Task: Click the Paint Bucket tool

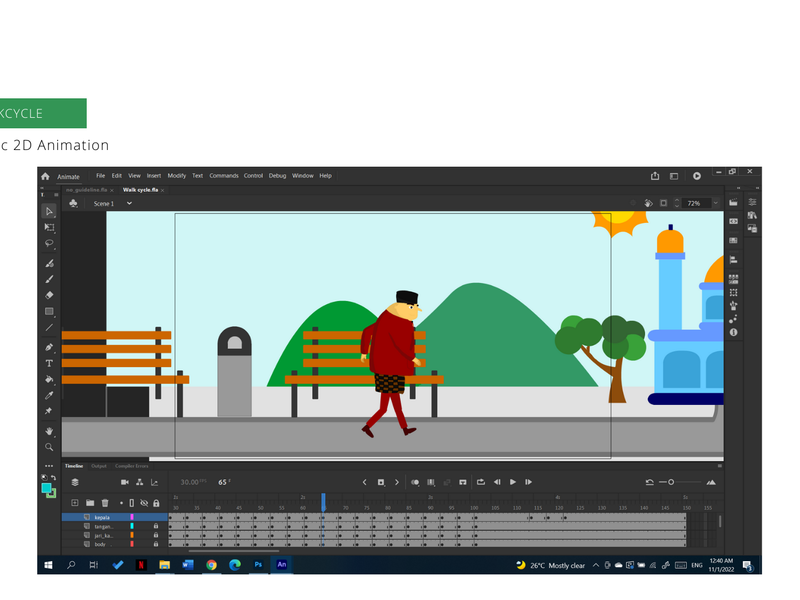Action: (x=49, y=379)
